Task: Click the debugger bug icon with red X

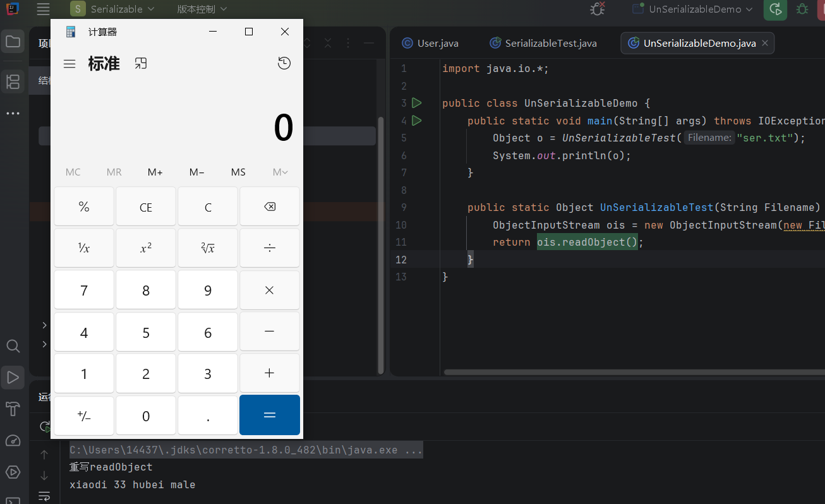Action: (597, 9)
